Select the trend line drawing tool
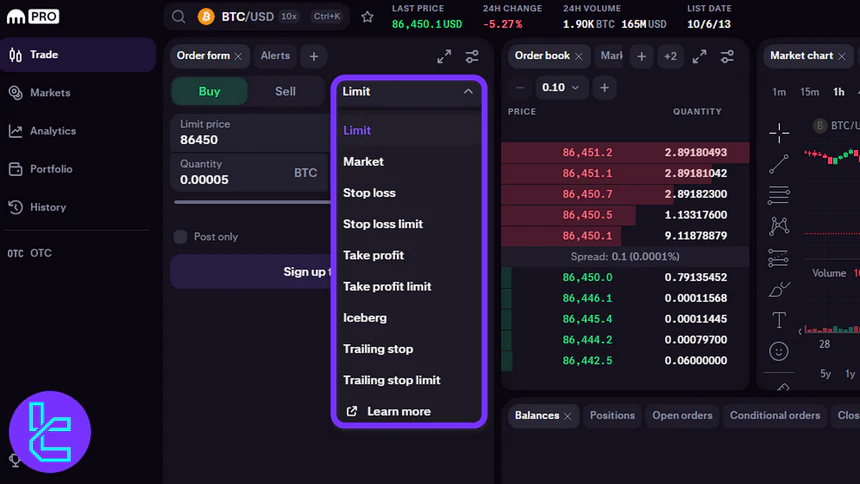This screenshot has height=484, width=860. pyautogui.click(x=779, y=163)
